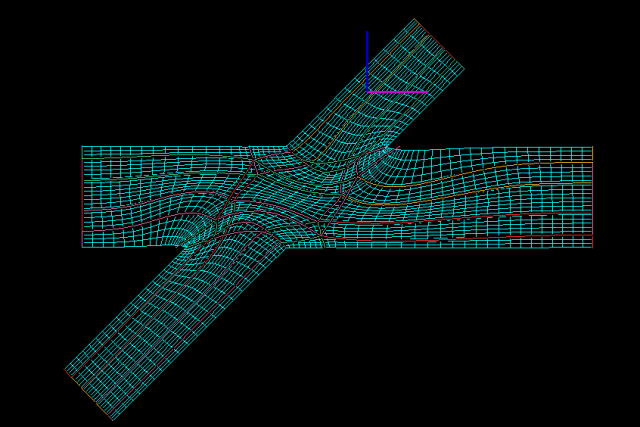640x427 pixels.
Task: Click the blue vertical axis line
Action: tap(367, 62)
